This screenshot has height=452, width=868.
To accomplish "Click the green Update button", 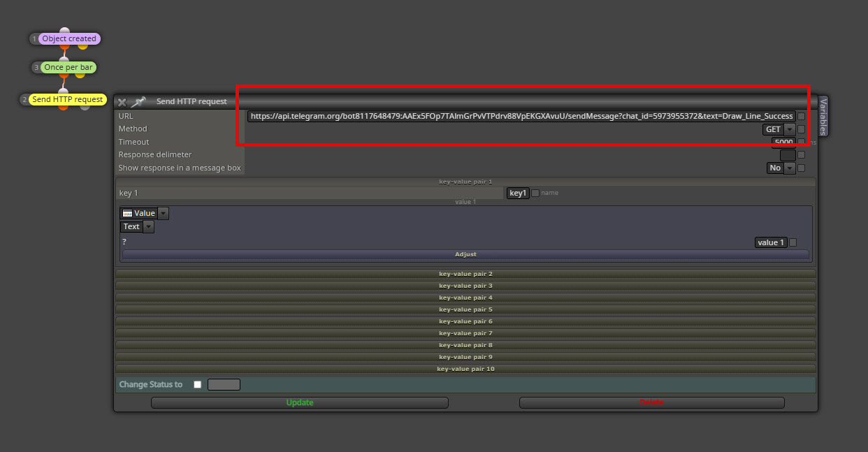I will pos(299,402).
